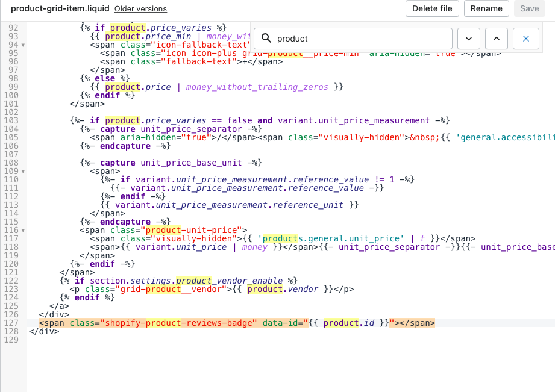Click 'product.id' on line 127
Viewport: 555px width, 392px height.
(349, 323)
